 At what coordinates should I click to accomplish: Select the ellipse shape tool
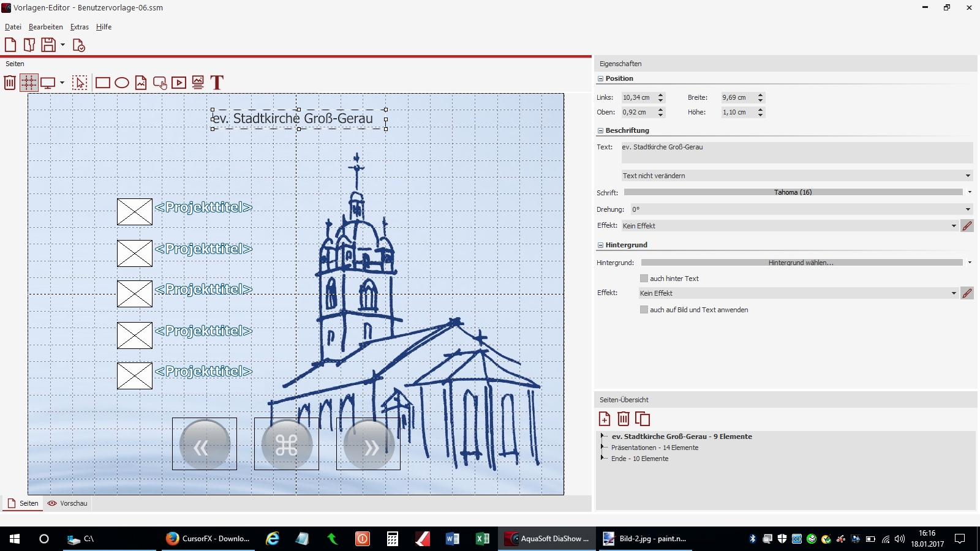tap(122, 83)
